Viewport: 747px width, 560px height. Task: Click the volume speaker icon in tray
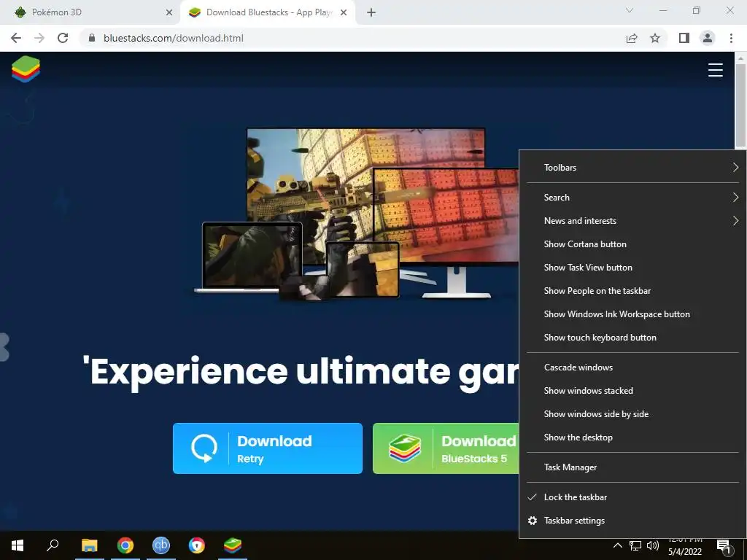[653, 545]
